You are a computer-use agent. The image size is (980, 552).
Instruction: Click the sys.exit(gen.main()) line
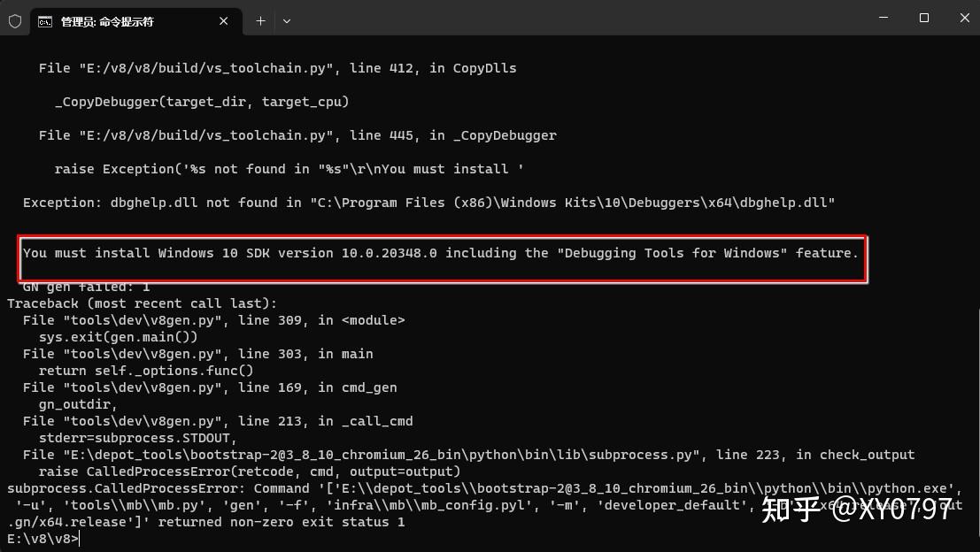click(x=118, y=337)
